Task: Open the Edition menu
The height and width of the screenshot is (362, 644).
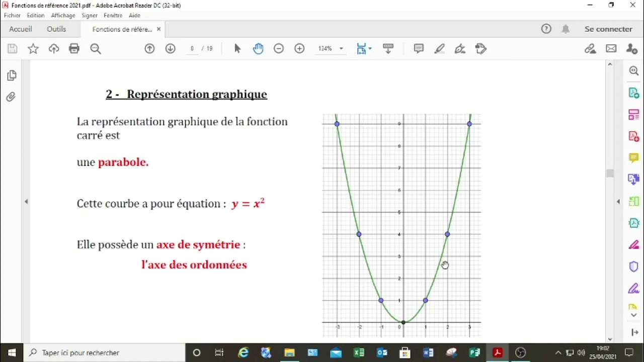Action: (36, 16)
